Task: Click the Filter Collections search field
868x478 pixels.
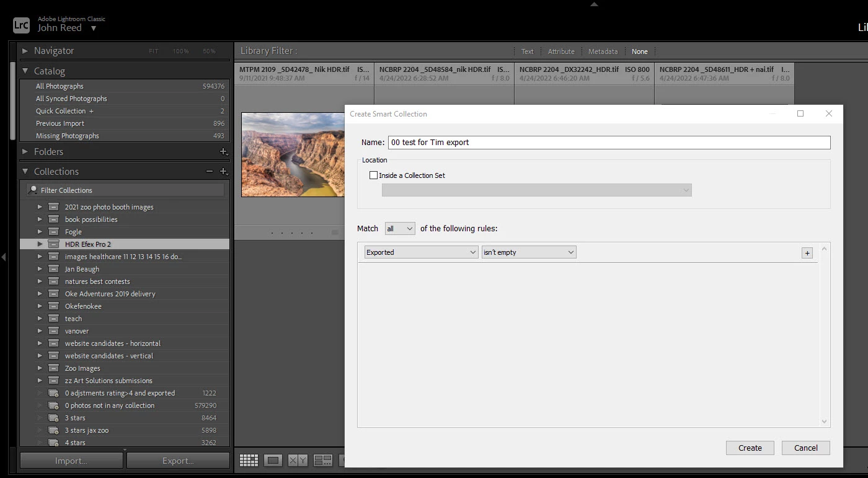Action: [x=125, y=190]
